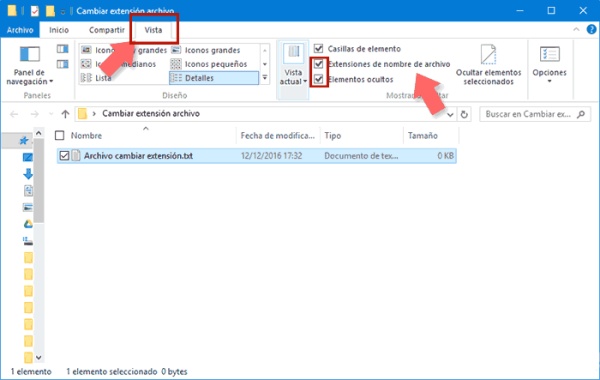Screen dimensions: 600x380
Task: Select Iconos grandes layout
Action: (206, 50)
